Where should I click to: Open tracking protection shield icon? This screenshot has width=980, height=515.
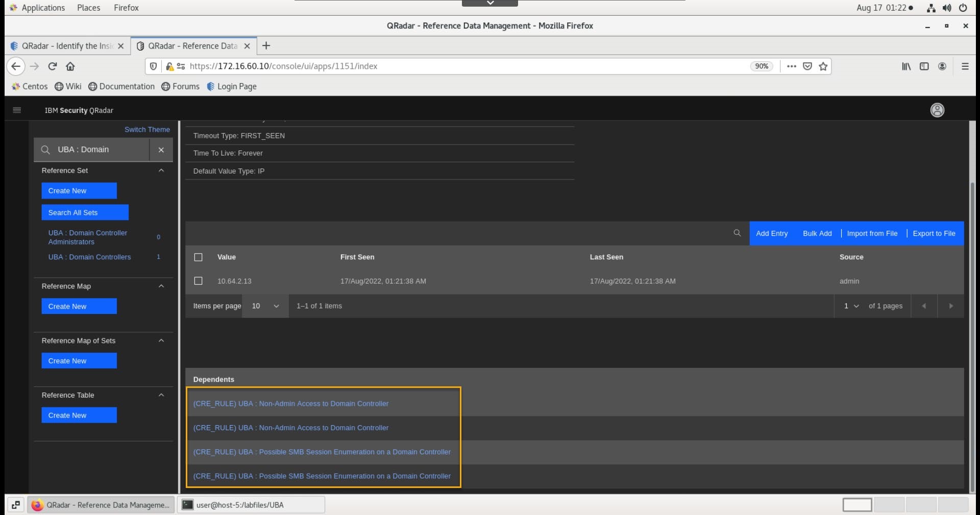tap(153, 66)
